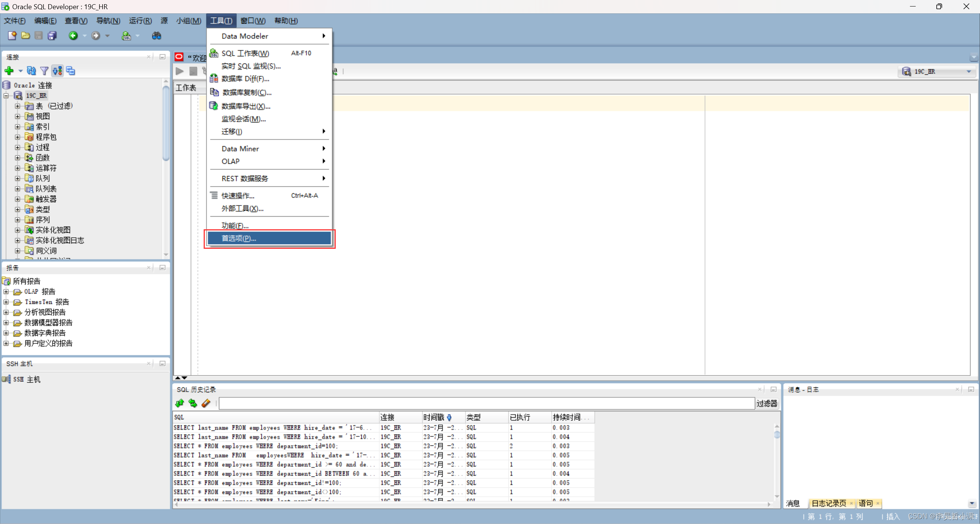The height and width of the screenshot is (524, 980).
Task: Open the 迁移 submenu
Action: 269,132
